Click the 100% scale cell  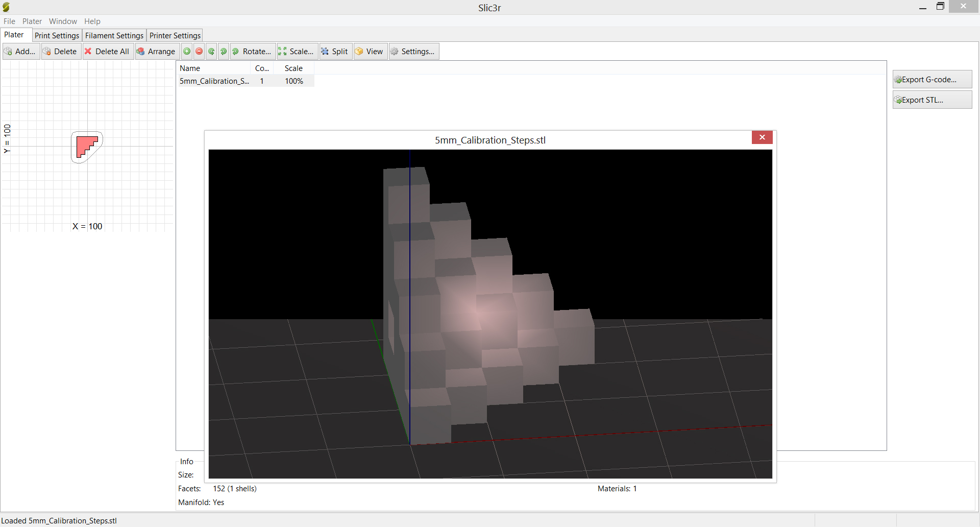[x=294, y=81]
